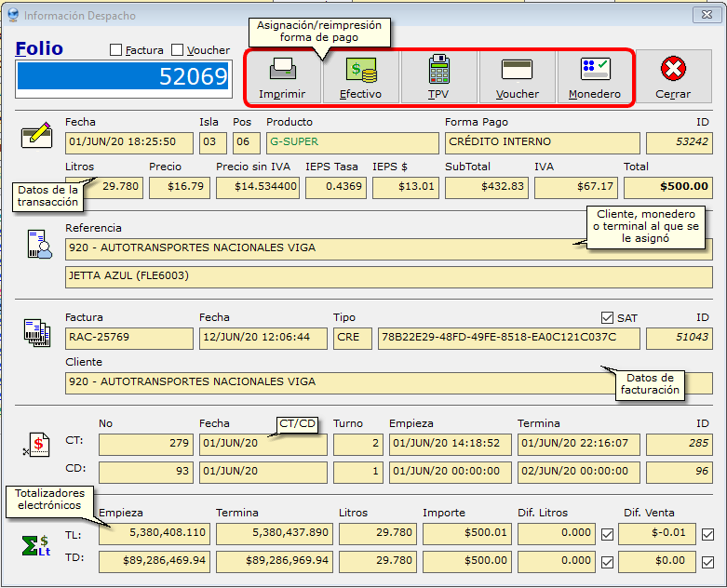The width and height of the screenshot is (727, 588).
Task: Toggle the TD Dif. Venta checkbox
Action: [707, 561]
